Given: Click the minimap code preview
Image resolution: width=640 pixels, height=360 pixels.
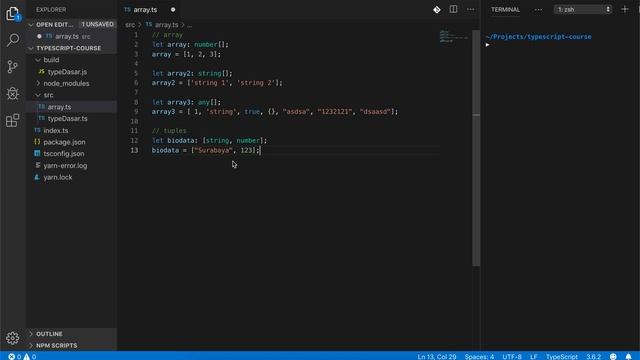Looking at the screenshot, I should point(454,36).
